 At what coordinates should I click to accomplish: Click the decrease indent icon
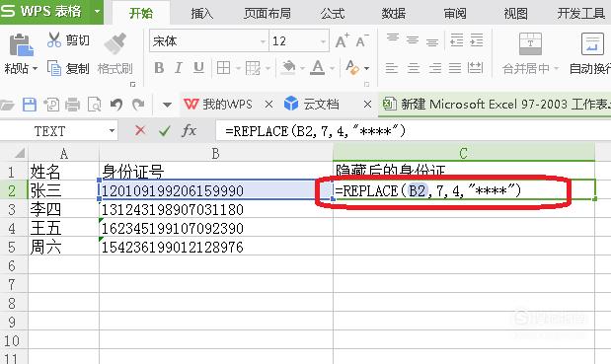pyautogui.click(x=457, y=40)
